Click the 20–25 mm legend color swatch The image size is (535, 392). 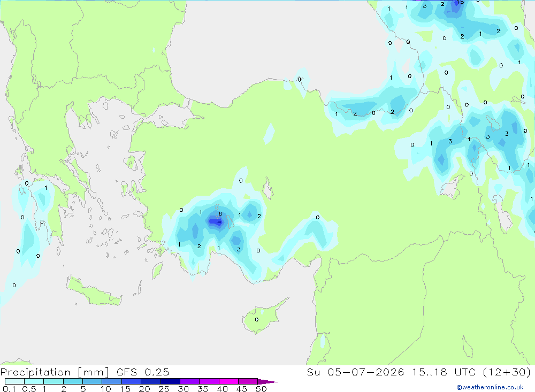point(151,381)
